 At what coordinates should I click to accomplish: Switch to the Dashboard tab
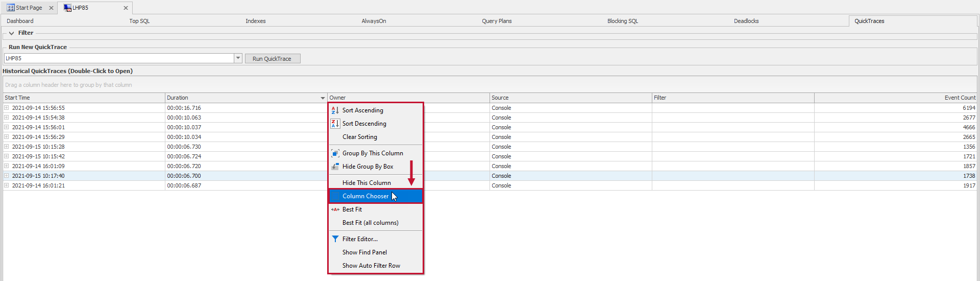tap(20, 21)
